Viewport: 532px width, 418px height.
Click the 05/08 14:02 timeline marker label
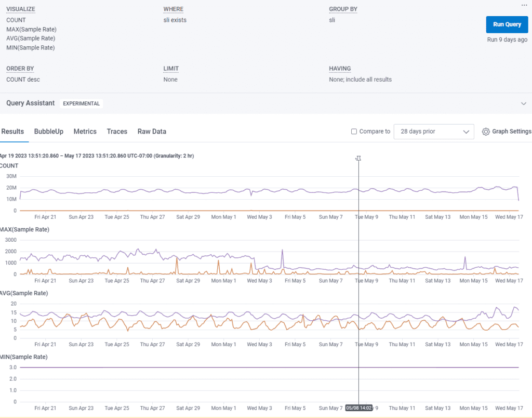coord(357,408)
